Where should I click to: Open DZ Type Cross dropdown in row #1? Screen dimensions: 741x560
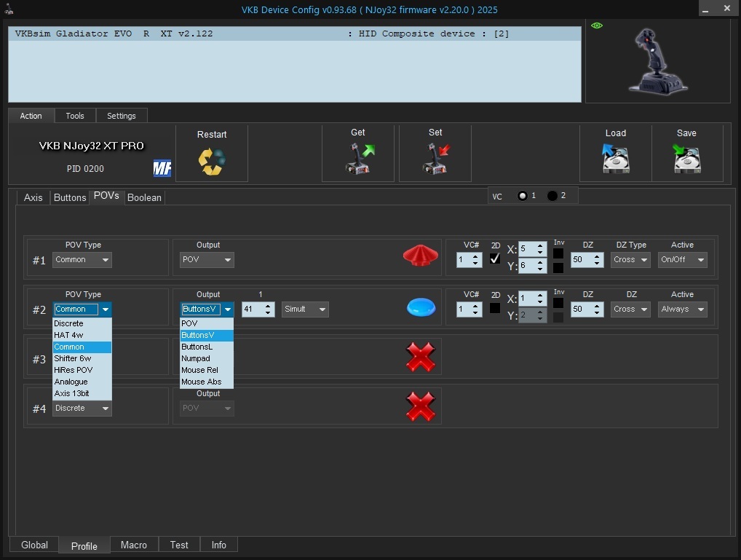[630, 260]
